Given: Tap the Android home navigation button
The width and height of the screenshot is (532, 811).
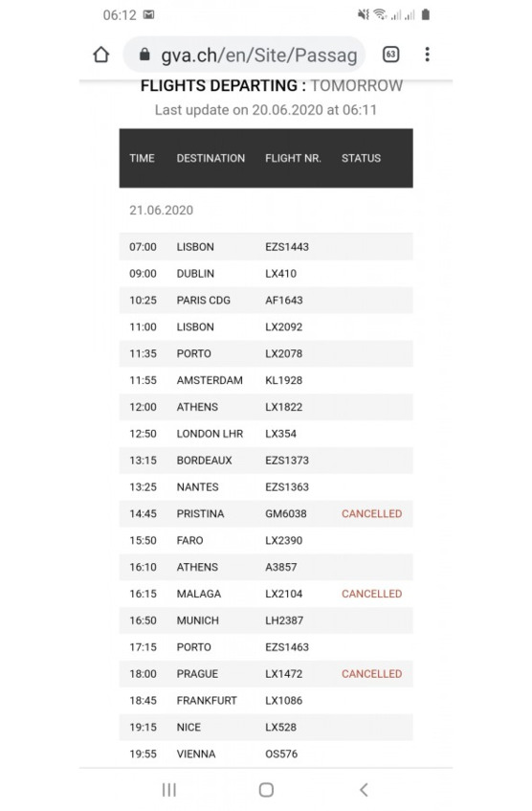Looking at the screenshot, I should (x=266, y=790).
